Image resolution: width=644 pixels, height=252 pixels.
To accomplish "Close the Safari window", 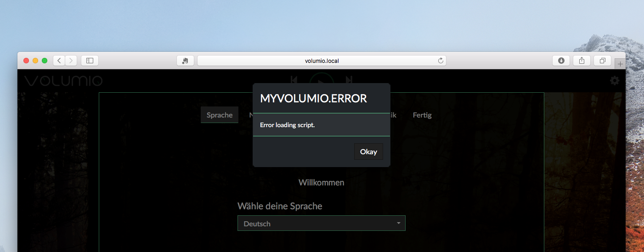I will coord(26,61).
